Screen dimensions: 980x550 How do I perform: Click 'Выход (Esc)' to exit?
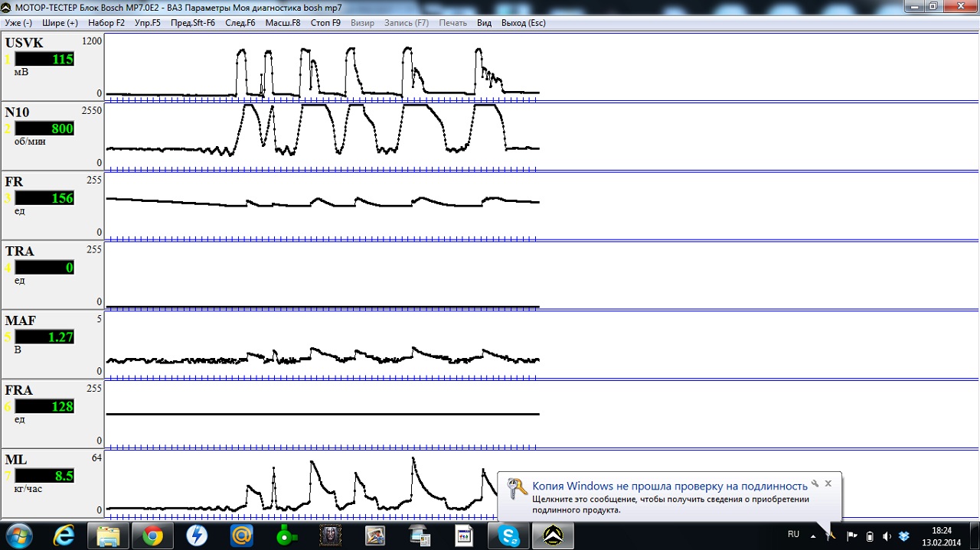coord(523,23)
